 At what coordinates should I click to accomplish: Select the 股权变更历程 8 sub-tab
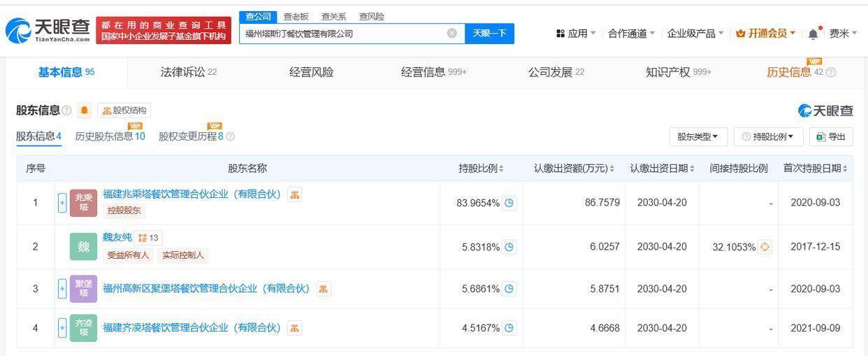click(x=191, y=136)
